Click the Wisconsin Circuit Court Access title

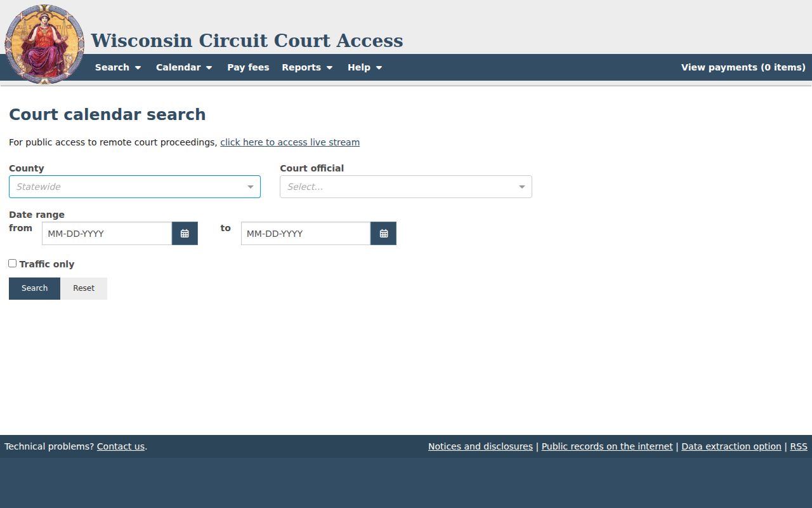(x=247, y=41)
